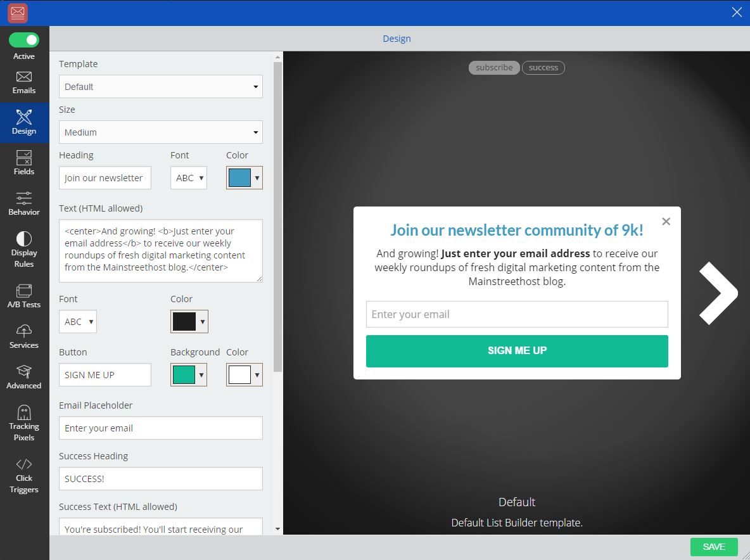The image size is (750, 560).
Task: Open the Advanced settings section
Action: 24,376
